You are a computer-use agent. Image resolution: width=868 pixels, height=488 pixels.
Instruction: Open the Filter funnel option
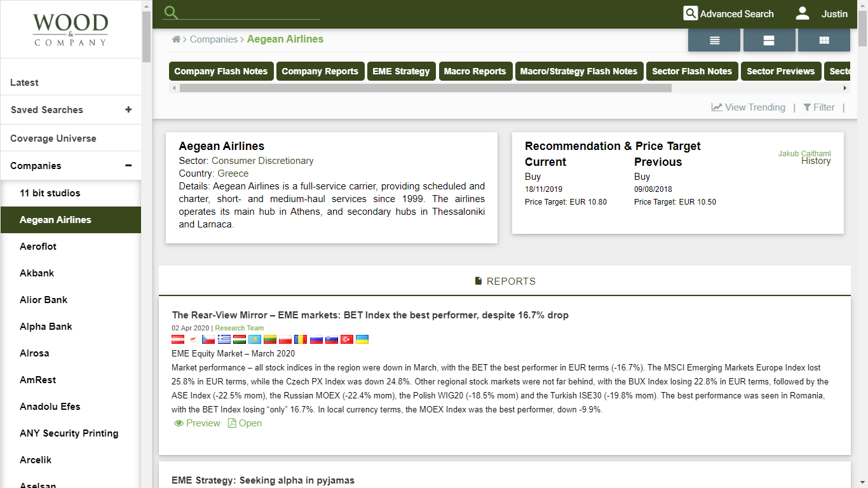point(818,107)
